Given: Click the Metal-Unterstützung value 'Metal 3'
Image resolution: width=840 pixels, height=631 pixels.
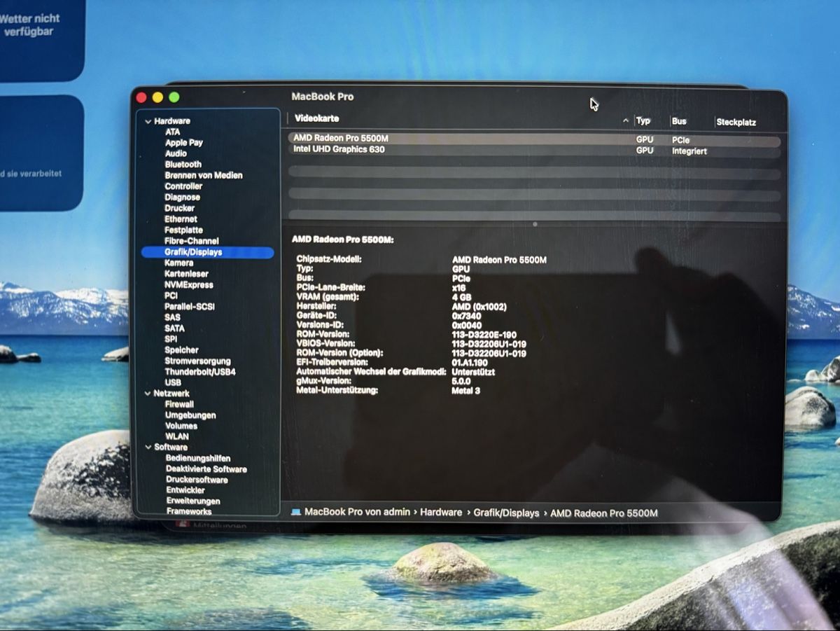Looking at the screenshot, I should (465, 390).
